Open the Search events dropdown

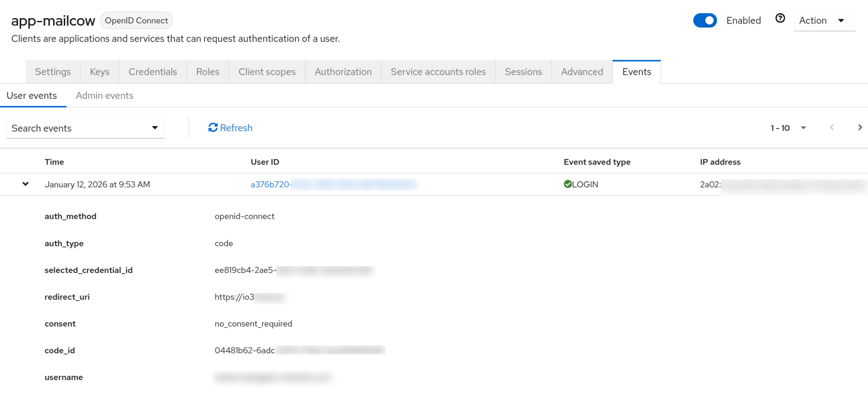tap(156, 128)
